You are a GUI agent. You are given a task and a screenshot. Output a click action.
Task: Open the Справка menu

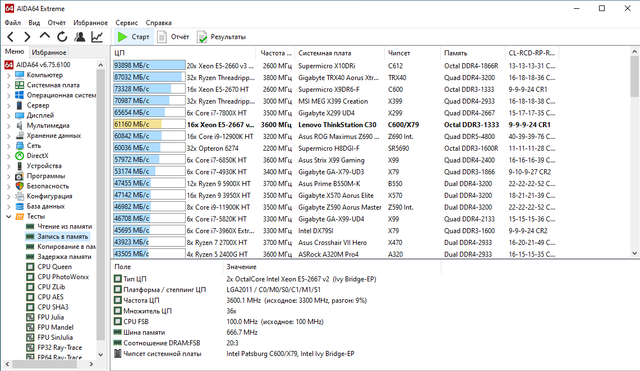pyautogui.click(x=159, y=23)
